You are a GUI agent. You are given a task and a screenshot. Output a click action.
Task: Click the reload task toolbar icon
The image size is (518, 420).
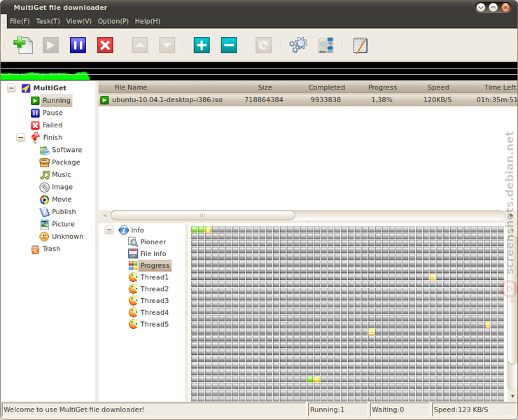click(263, 45)
